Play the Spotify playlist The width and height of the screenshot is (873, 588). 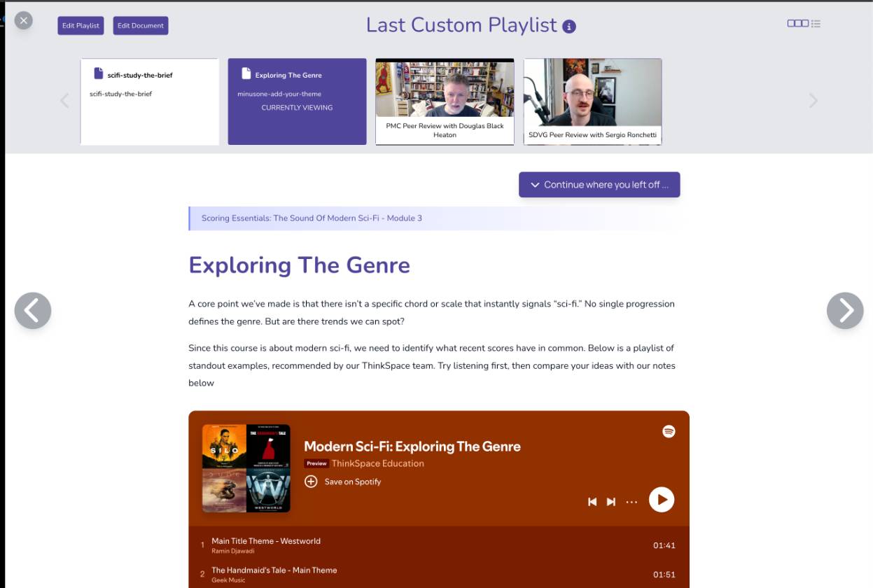tap(662, 500)
